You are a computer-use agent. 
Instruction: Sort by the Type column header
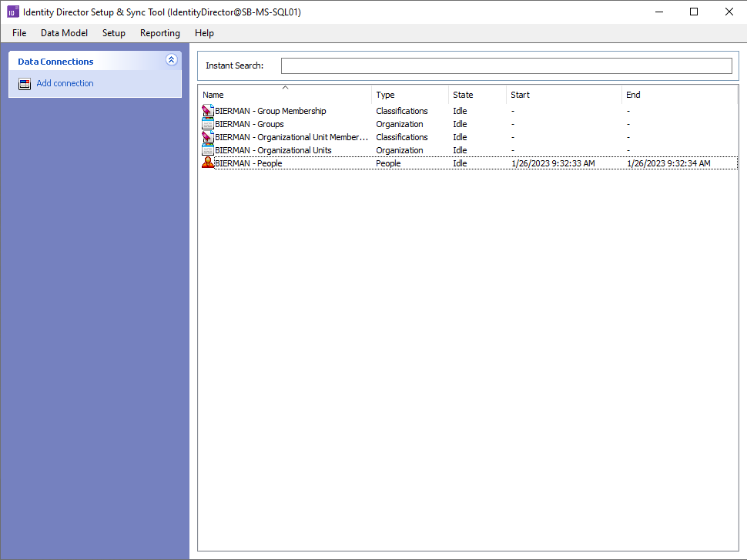410,95
